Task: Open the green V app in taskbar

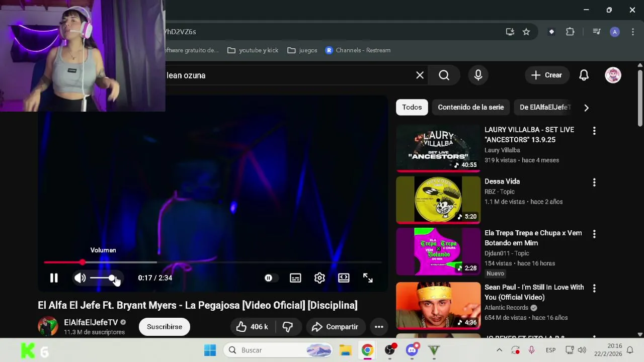Action: 434,350
